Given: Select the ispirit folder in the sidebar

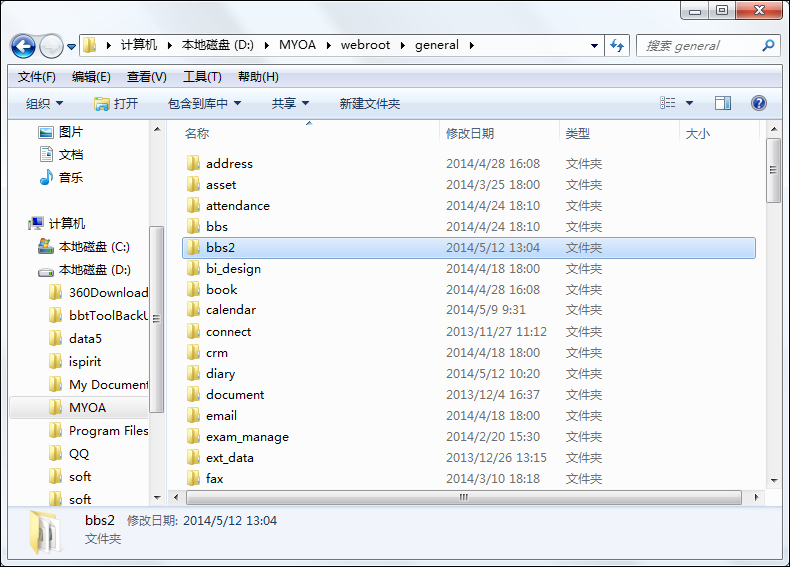Looking at the screenshot, I should point(76,361).
